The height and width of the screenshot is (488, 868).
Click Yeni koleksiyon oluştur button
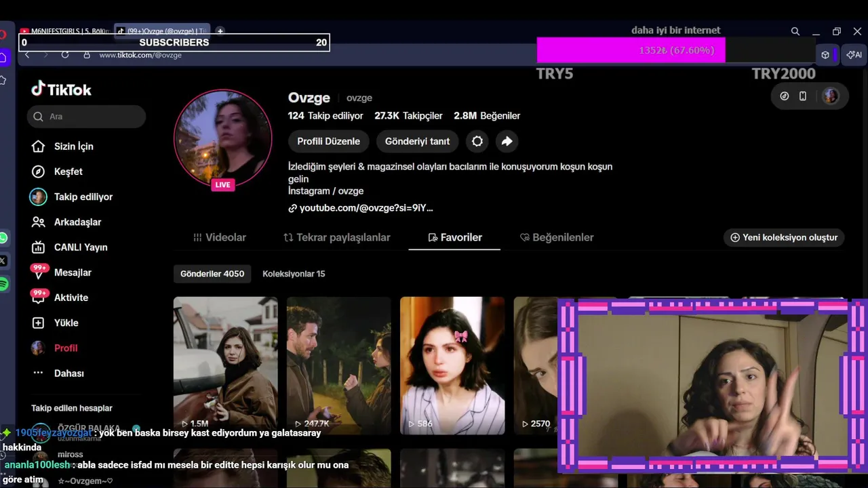point(784,237)
